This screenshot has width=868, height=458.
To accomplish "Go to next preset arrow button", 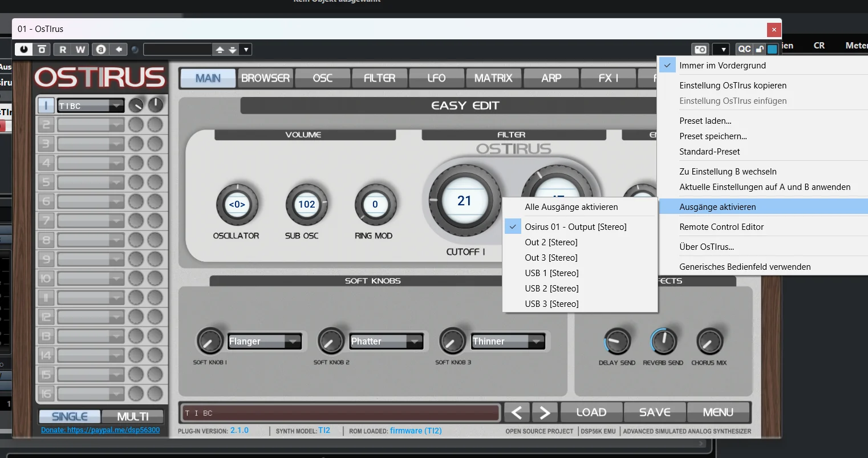I will click(545, 412).
